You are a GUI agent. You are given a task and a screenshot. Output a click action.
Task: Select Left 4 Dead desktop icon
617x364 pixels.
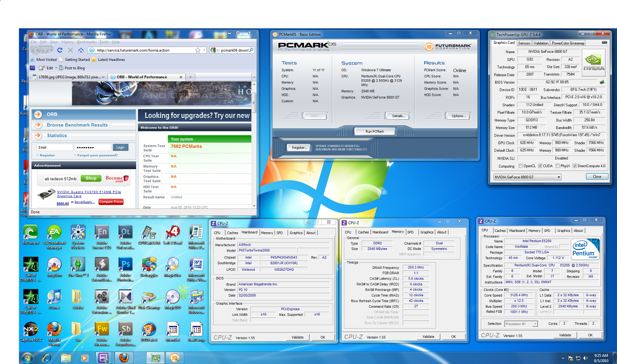(172, 235)
